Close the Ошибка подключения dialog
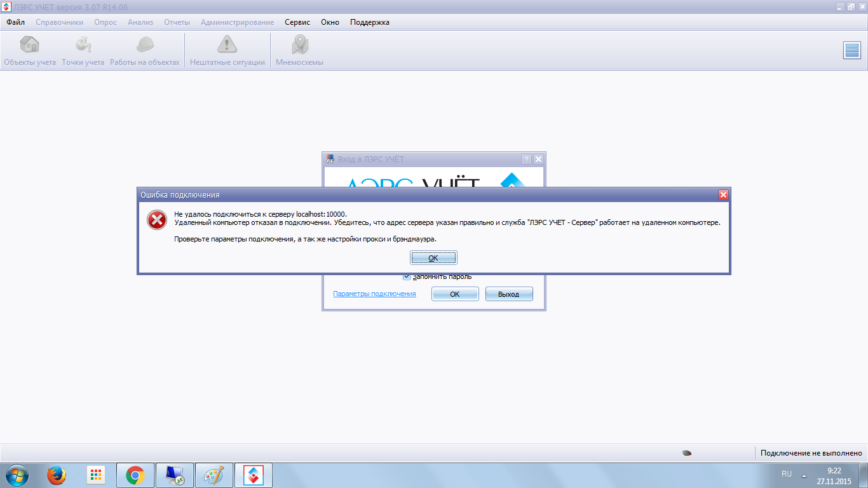Image resolution: width=868 pixels, height=488 pixels. coord(723,195)
